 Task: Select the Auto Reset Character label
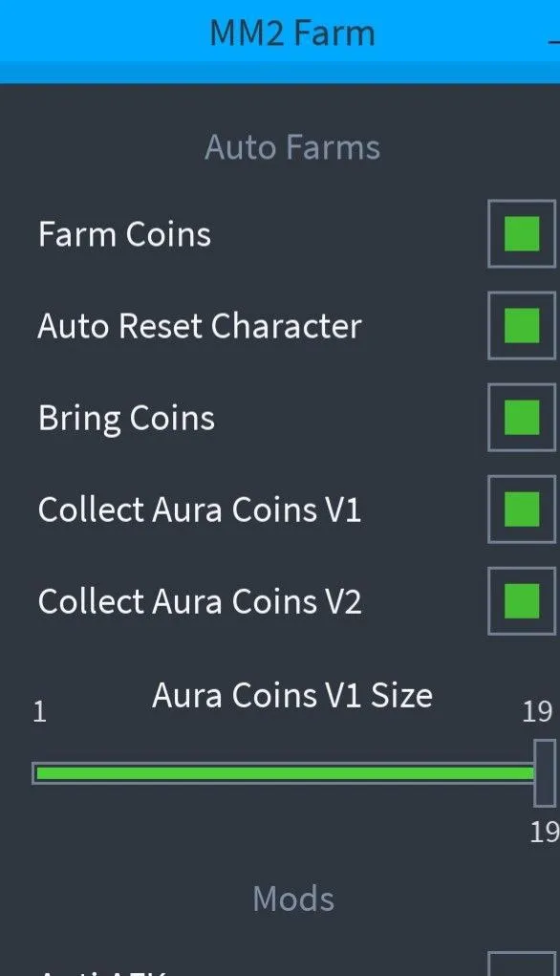(199, 326)
